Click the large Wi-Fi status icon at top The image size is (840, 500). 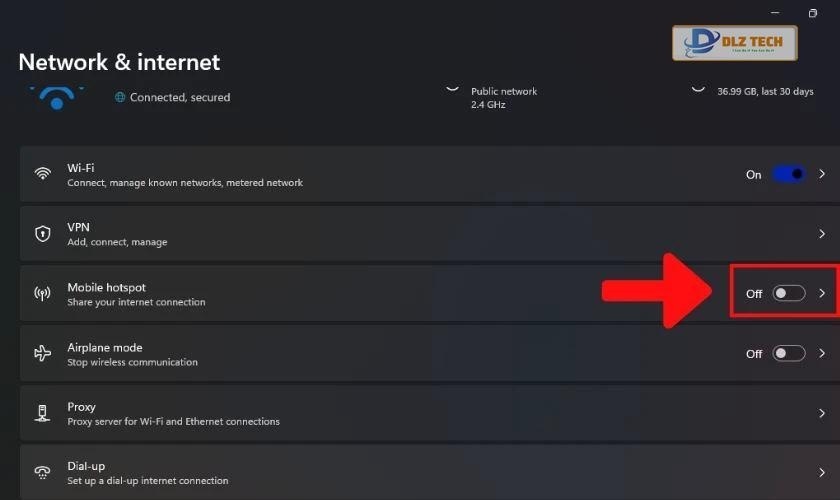pos(56,99)
